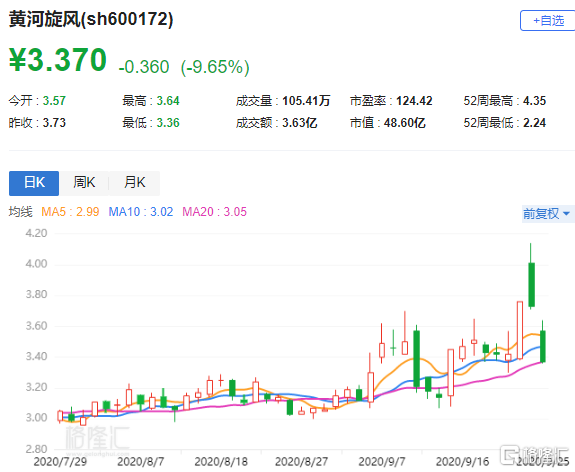575x472 pixels.
Task: Click the 2020/8/7 date axis label
Action: pos(140,461)
